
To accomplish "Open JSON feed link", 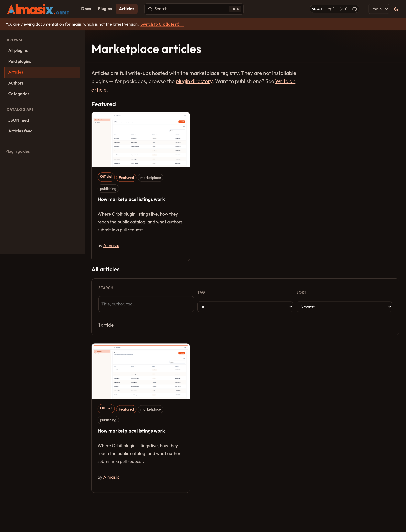I will (x=42, y=120).
